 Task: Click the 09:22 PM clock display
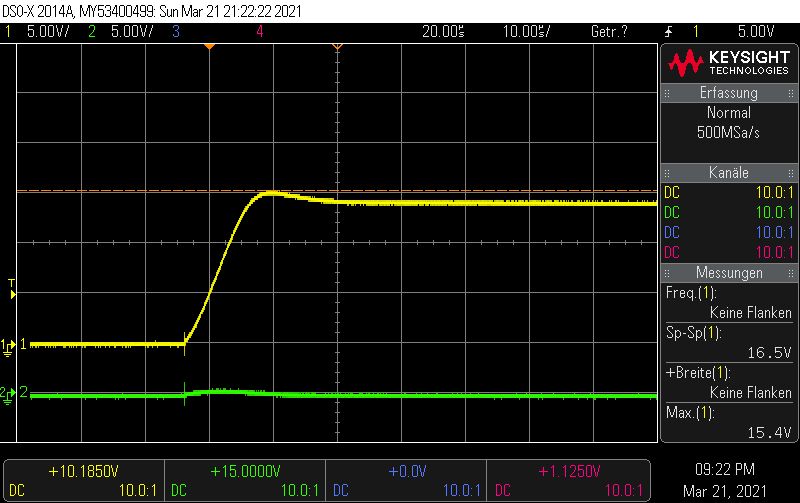coord(724,469)
